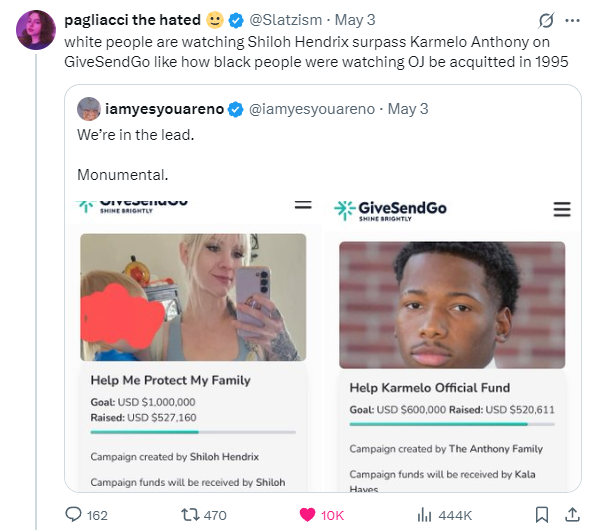Open the three-dot more options menu
The width and height of the screenshot is (592, 530).
pyautogui.click(x=572, y=20)
